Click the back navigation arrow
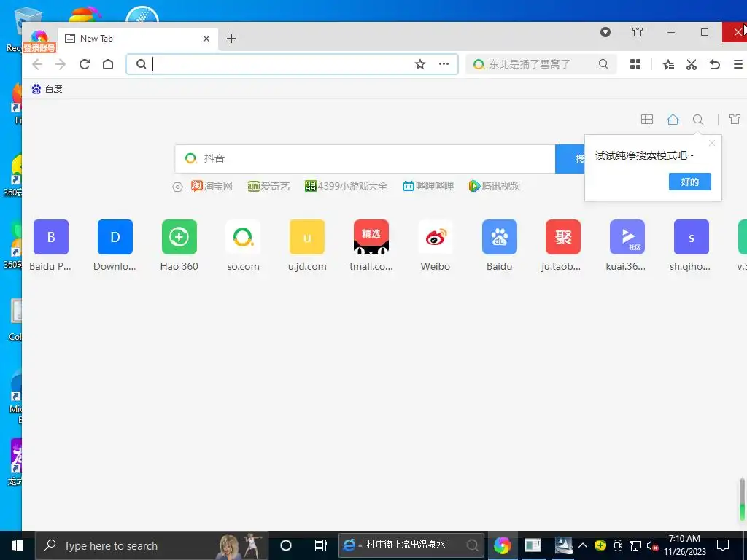This screenshot has height=560, width=747. point(37,64)
